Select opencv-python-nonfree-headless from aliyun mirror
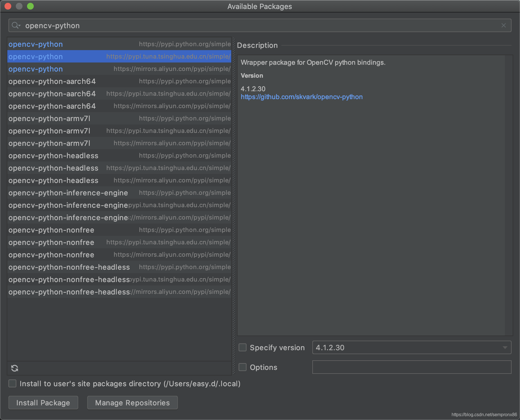The width and height of the screenshot is (520, 420). coord(119,292)
